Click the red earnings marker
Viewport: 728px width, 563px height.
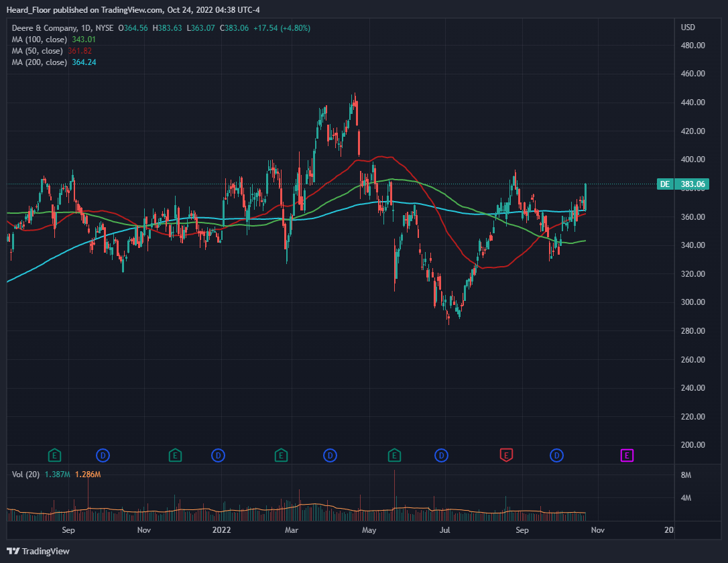click(x=506, y=455)
